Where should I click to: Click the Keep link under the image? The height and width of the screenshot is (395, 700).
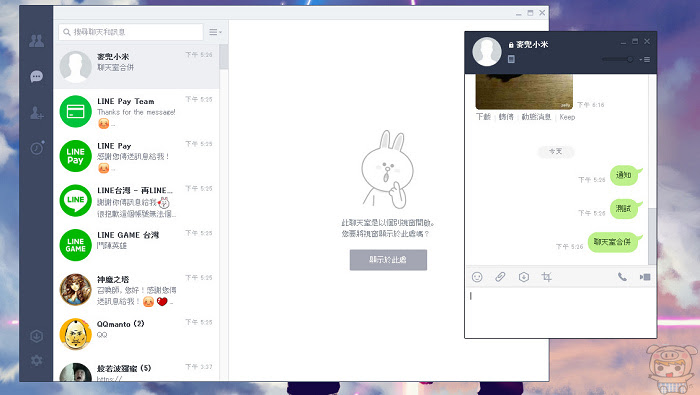[x=567, y=117]
